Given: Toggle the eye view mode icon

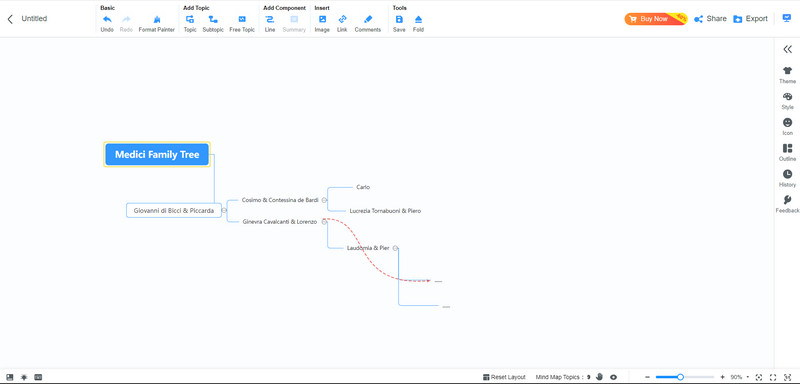Looking at the screenshot, I should (x=613, y=377).
